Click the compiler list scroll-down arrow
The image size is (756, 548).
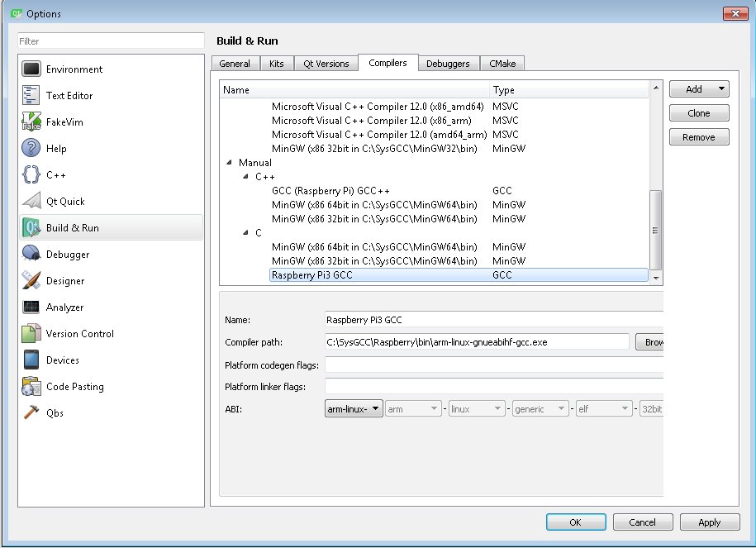pos(656,278)
